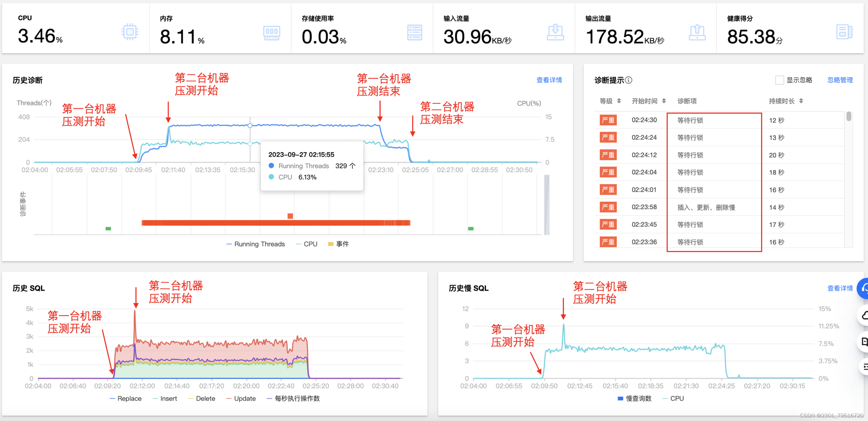Click the info icon next to 诊断提示
868x421 pixels.
pos(628,80)
